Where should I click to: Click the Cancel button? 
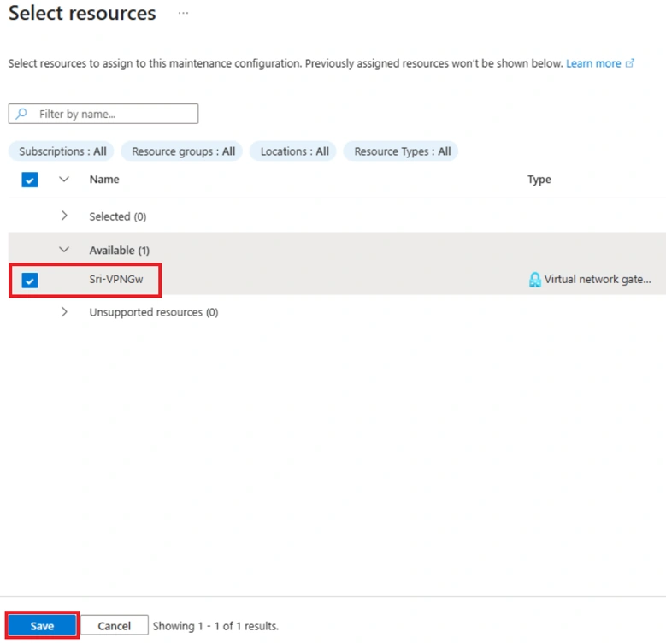point(115,625)
